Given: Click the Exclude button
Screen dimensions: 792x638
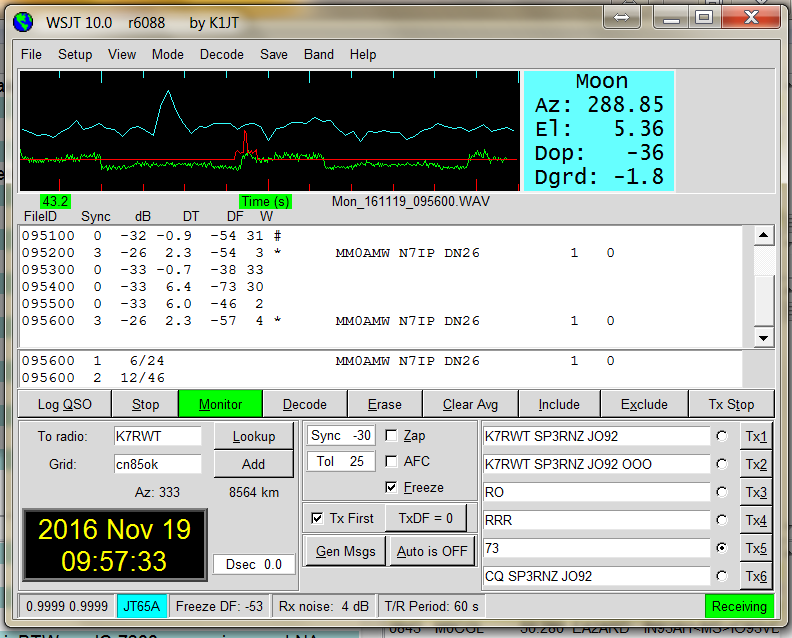Looking at the screenshot, I should click(x=644, y=404).
